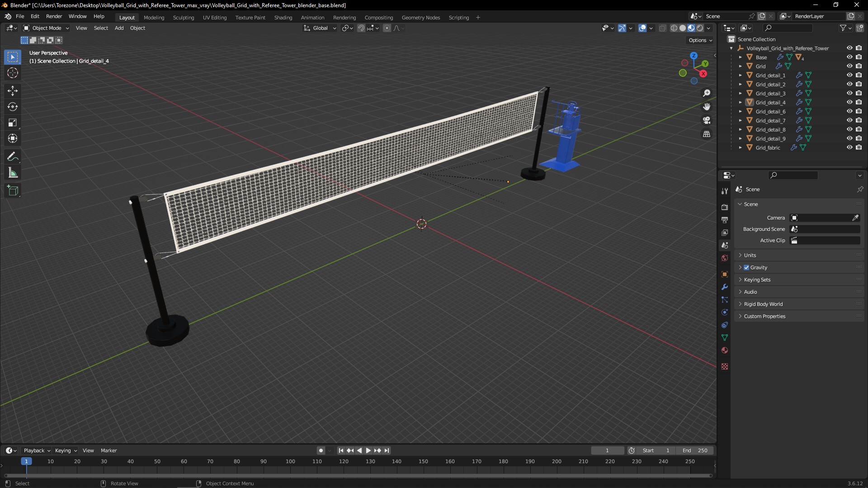
Task: Open the Object Mode dropdown
Action: click(x=46, y=28)
